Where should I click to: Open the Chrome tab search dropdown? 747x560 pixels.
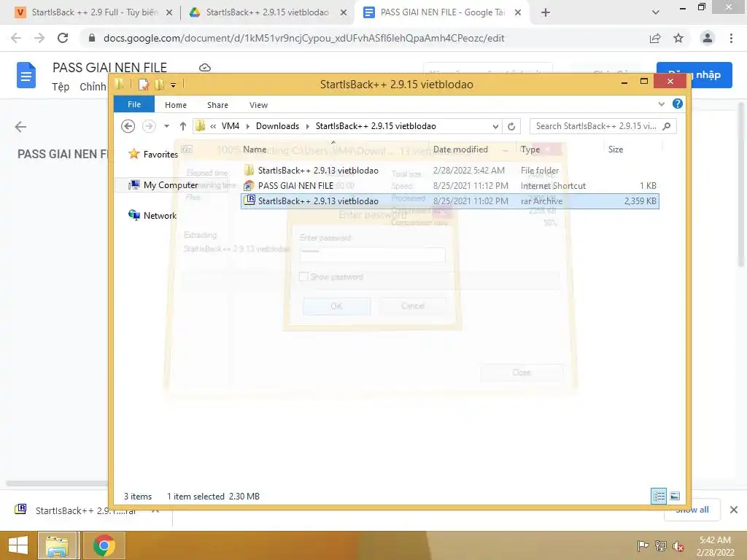click(x=656, y=12)
